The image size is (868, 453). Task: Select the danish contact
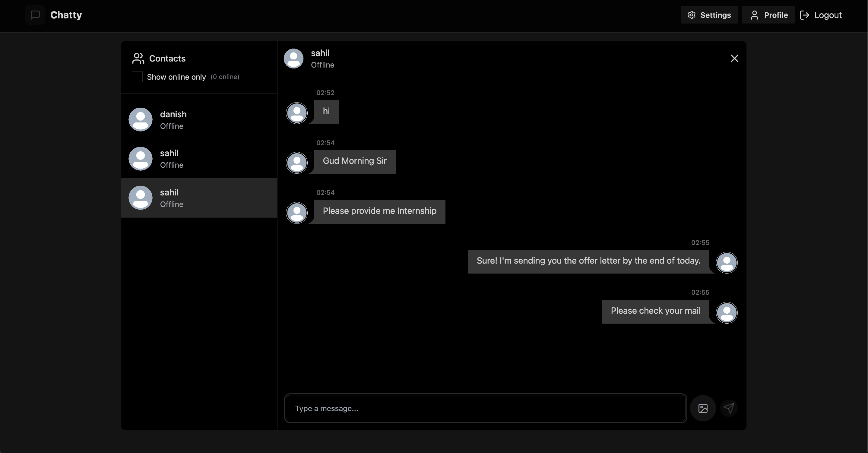[x=199, y=120]
